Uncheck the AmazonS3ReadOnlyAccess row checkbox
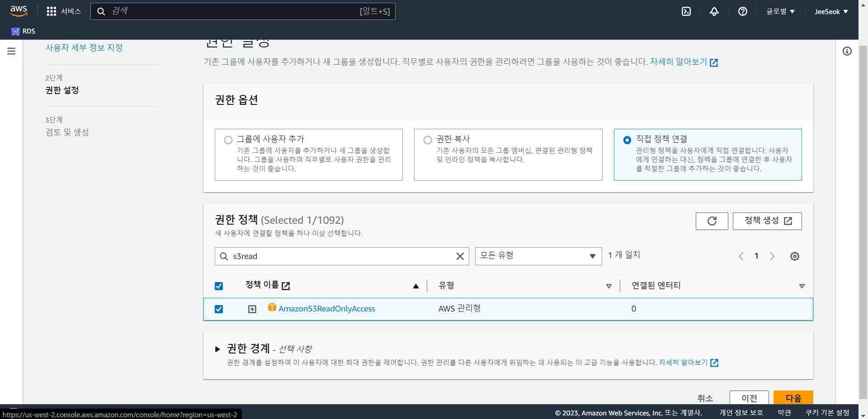 point(219,309)
